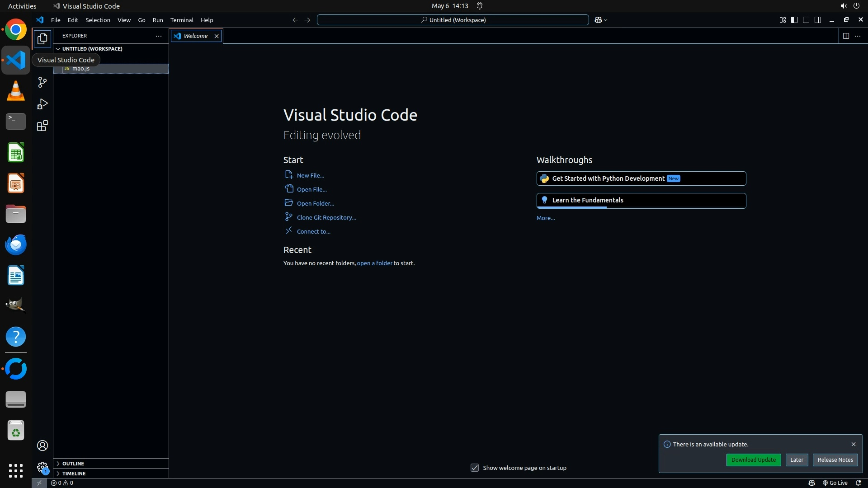Image resolution: width=868 pixels, height=488 pixels.
Task: Open the Manage gear settings icon
Action: point(42,467)
